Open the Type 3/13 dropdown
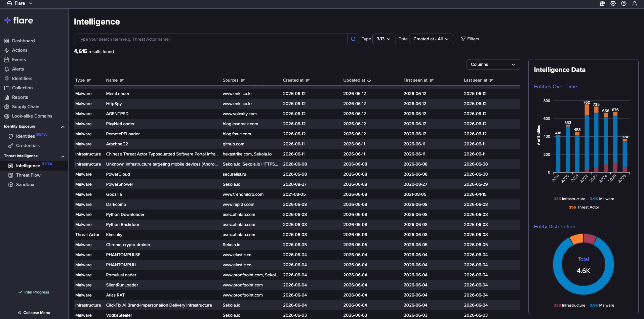Viewport: 644px width, 319px height. (384, 39)
